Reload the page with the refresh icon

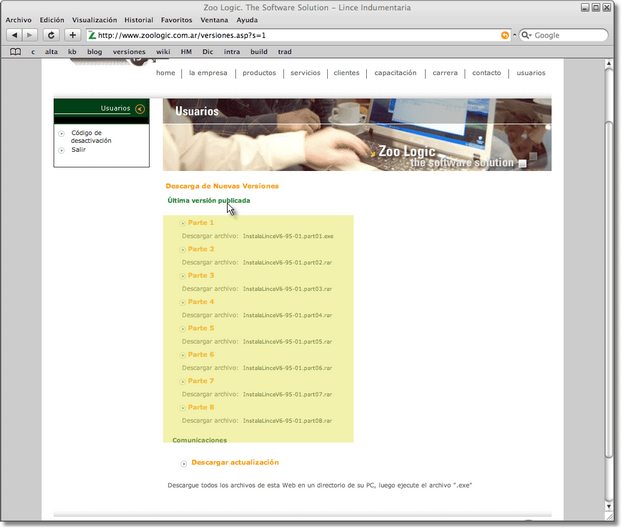[x=51, y=35]
